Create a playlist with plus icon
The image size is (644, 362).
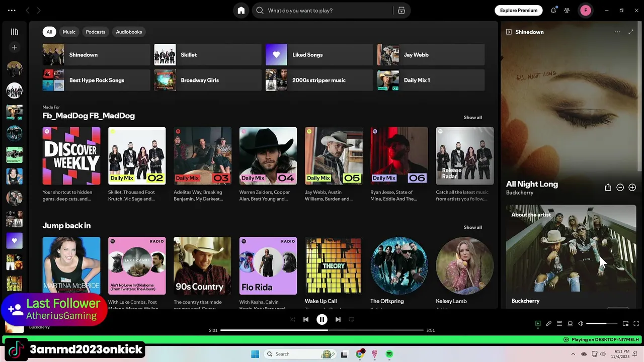point(14,47)
